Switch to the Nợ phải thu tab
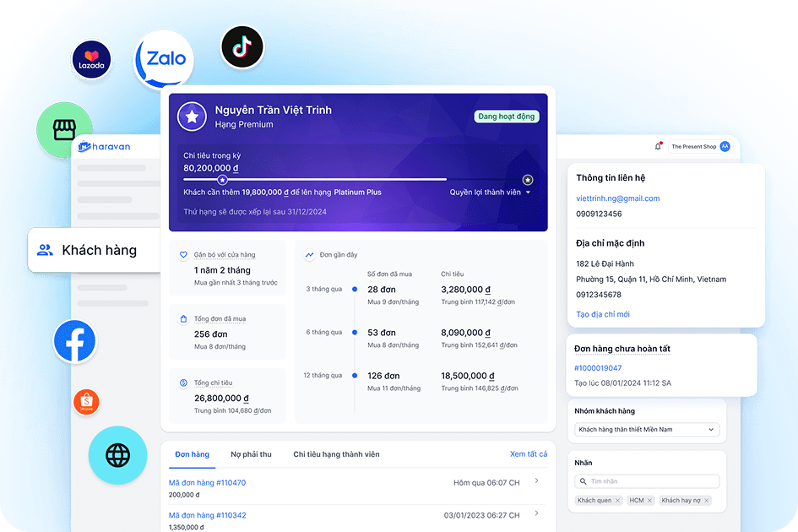This screenshot has width=798, height=532. [251, 454]
